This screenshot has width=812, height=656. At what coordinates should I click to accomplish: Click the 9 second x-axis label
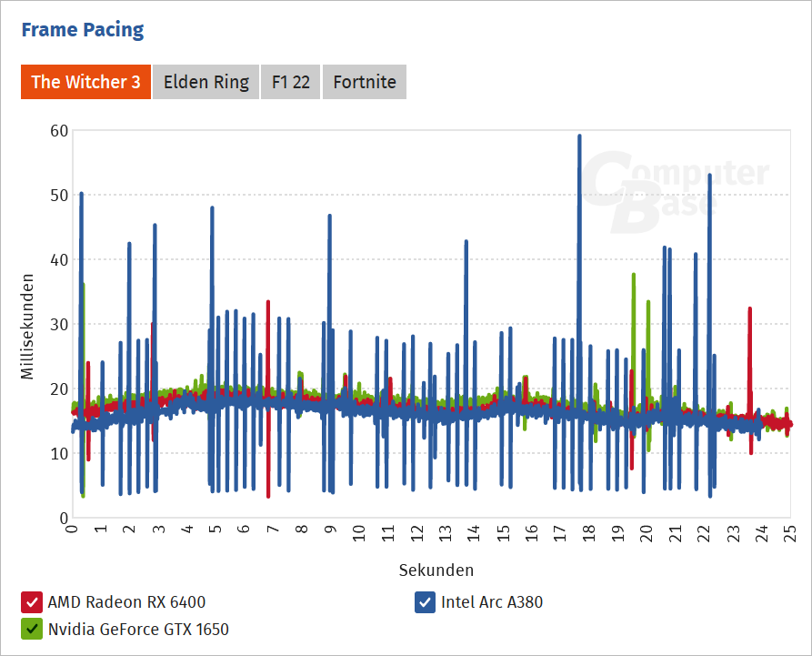pyautogui.click(x=330, y=529)
